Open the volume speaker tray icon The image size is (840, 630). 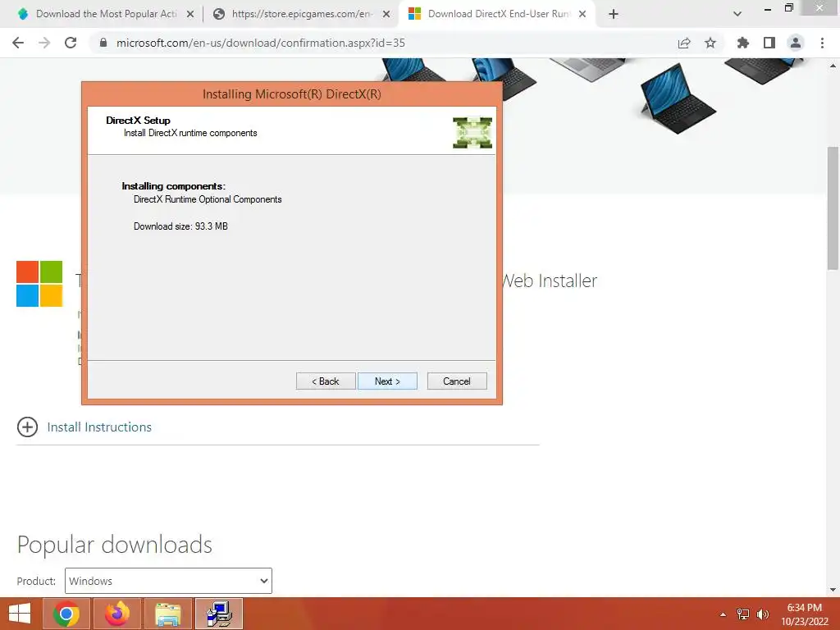click(763, 614)
